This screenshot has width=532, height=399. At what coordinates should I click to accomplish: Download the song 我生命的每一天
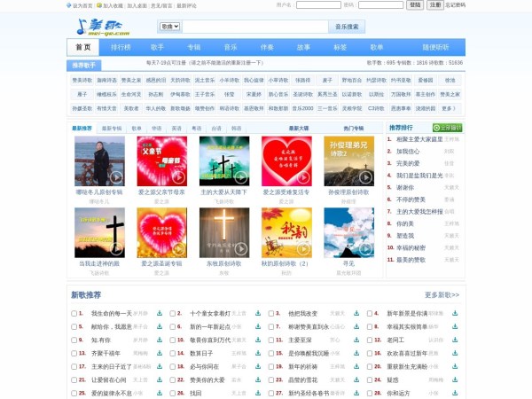coord(159,313)
